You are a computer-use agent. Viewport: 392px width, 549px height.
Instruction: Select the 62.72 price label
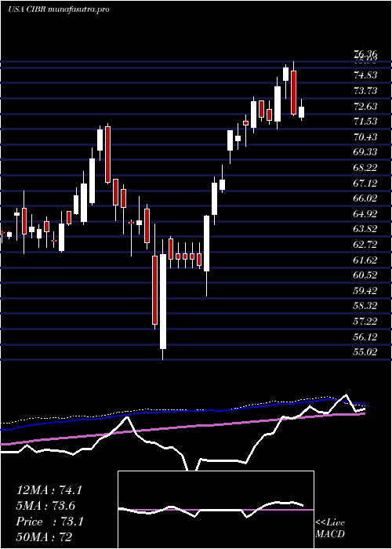pyautogui.click(x=366, y=245)
